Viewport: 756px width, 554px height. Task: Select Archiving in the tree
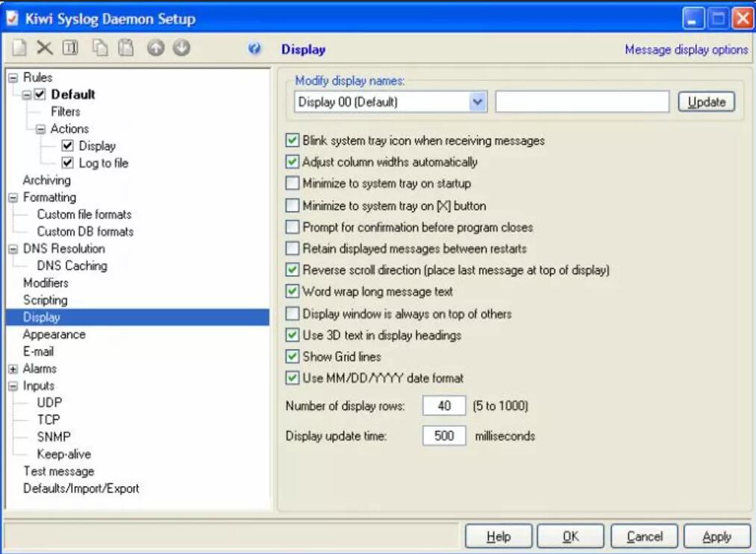click(x=47, y=180)
